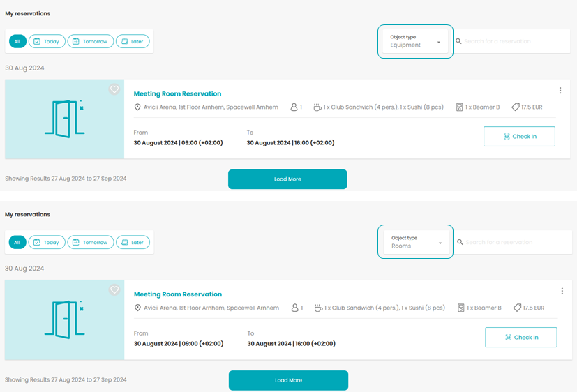This screenshot has width=577, height=392.
Task: Click the location pin icon in the upper reservation
Action: (137, 107)
